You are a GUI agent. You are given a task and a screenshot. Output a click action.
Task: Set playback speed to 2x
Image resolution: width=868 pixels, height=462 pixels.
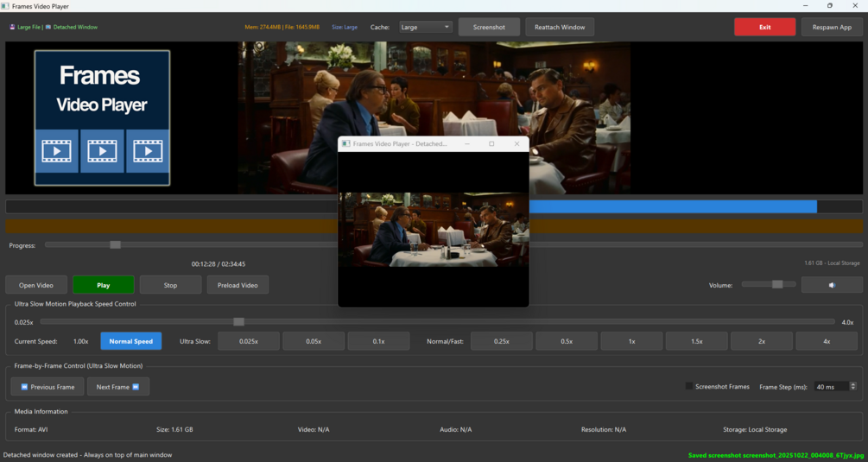(x=762, y=341)
